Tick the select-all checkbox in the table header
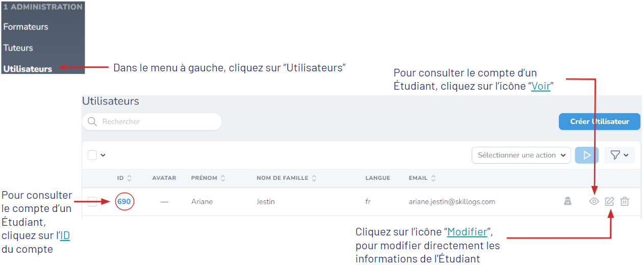 (x=92, y=155)
